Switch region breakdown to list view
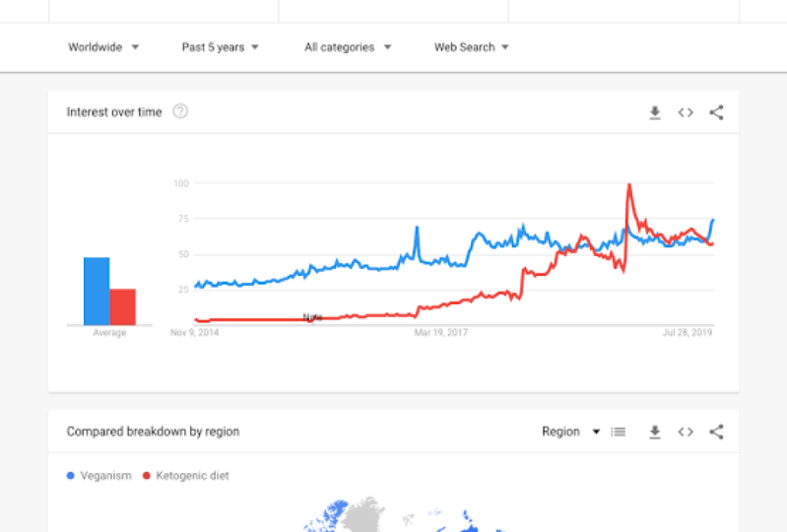This screenshot has width=787, height=532. 619,432
